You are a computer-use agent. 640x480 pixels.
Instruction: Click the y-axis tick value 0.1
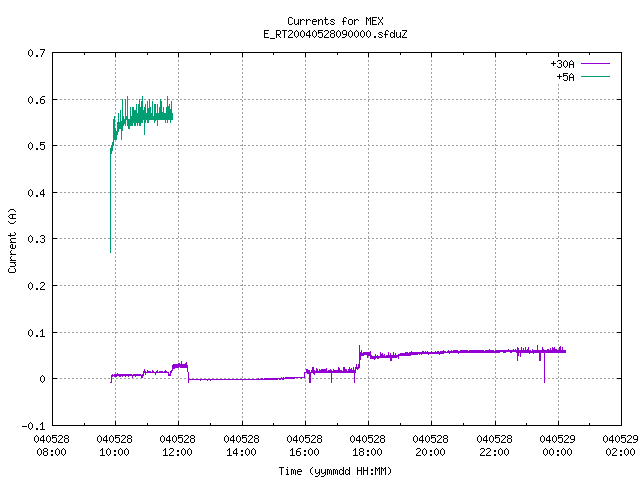click(x=36, y=333)
